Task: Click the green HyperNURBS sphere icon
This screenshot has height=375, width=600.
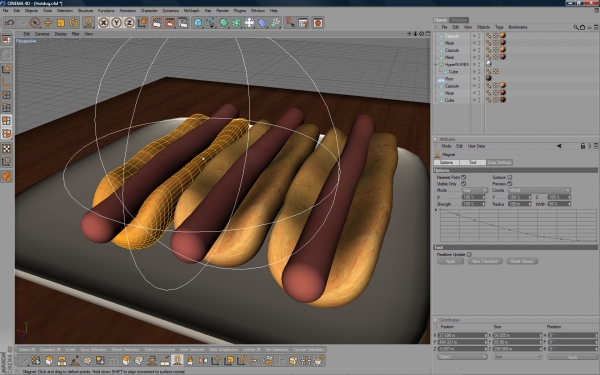Action: (223, 23)
